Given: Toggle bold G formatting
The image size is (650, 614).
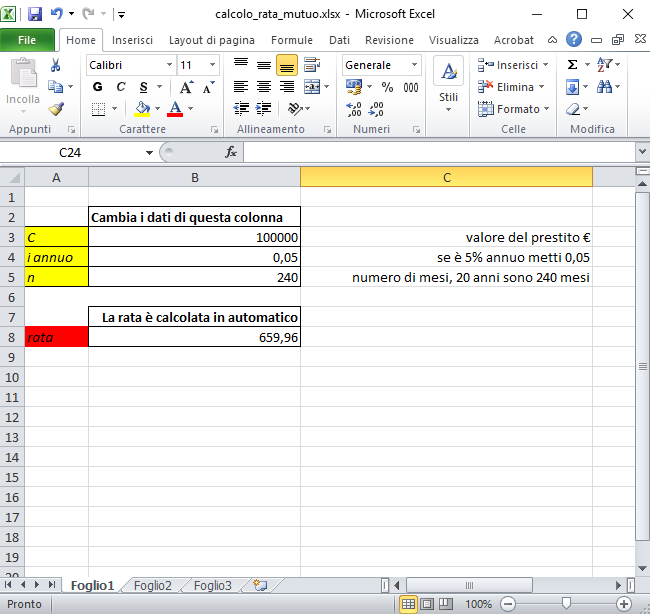Looking at the screenshot, I should 98,87.
